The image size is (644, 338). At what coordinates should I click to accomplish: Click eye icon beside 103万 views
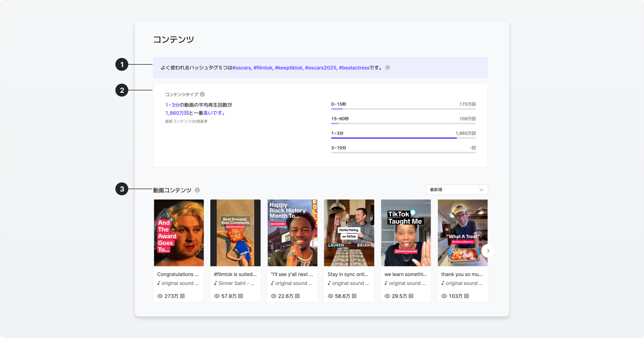444,296
